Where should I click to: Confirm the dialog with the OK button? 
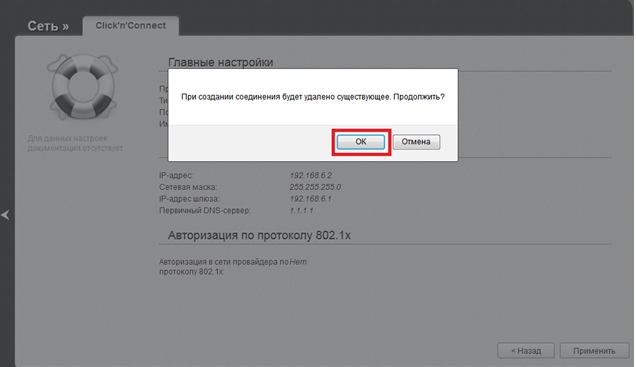click(x=361, y=142)
